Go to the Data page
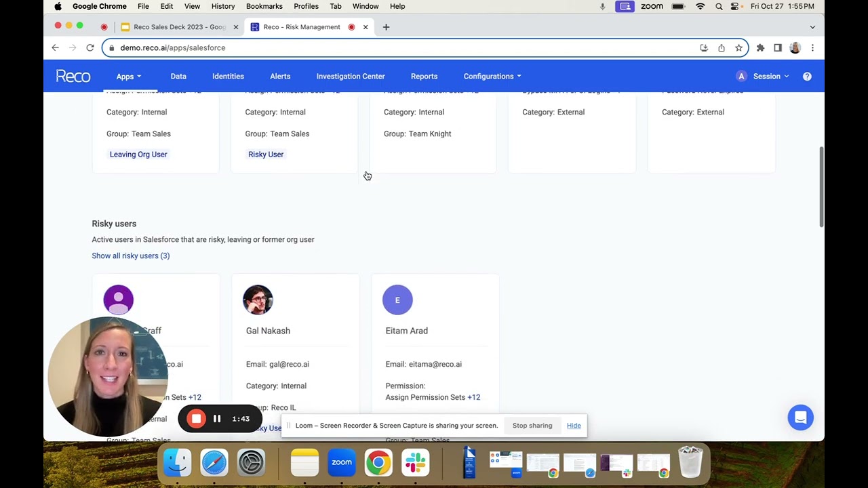 click(x=178, y=77)
